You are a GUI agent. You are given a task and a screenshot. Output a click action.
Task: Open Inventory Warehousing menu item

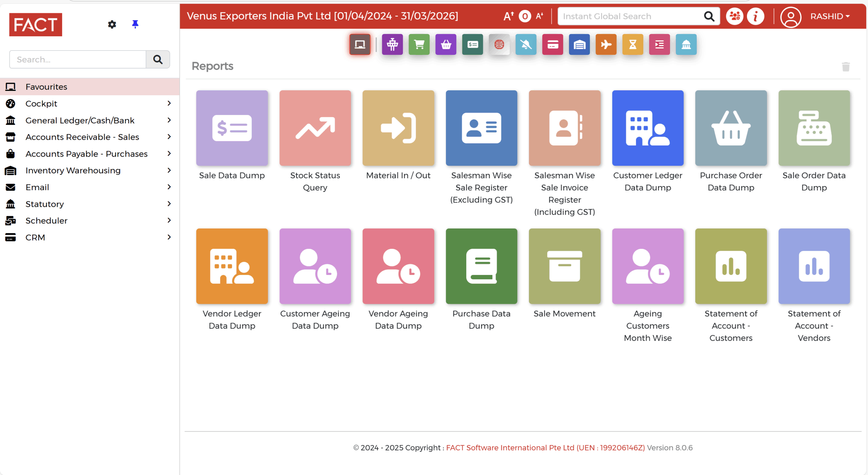(x=90, y=170)
